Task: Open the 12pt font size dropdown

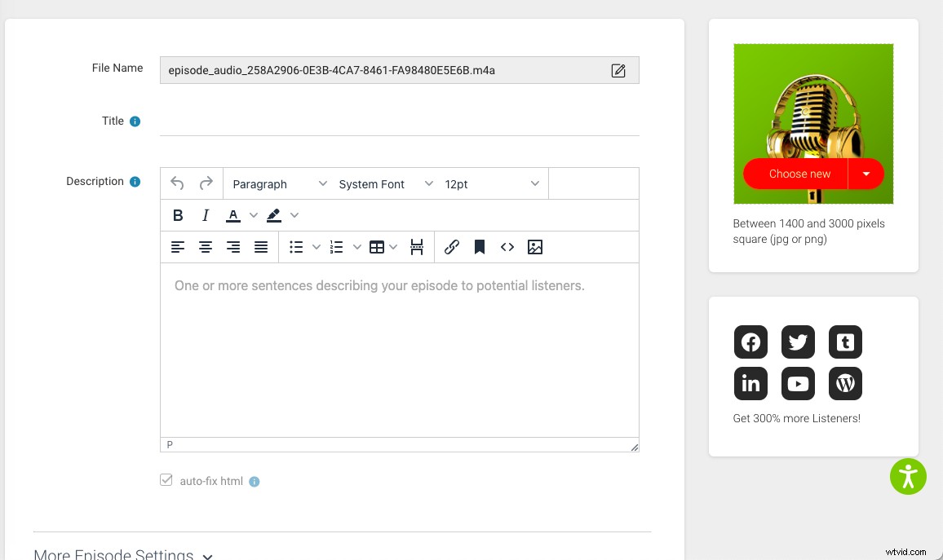Action: [489, 183]
